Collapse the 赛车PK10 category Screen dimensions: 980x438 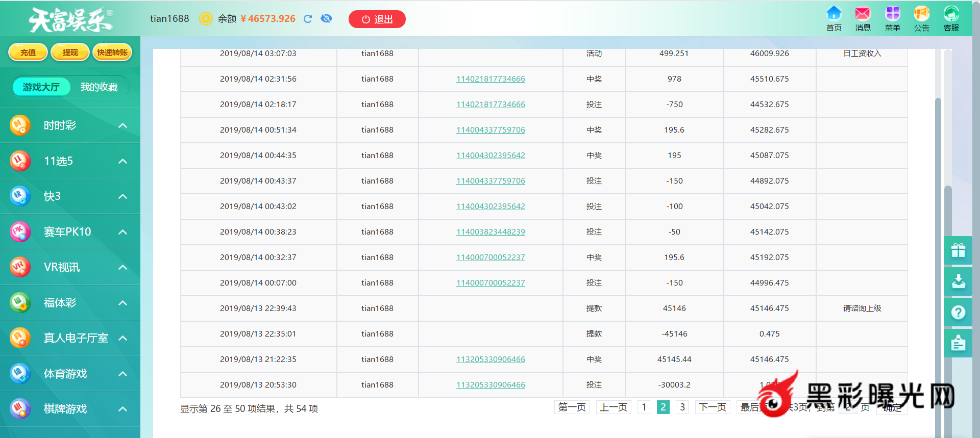coord(122,232)
